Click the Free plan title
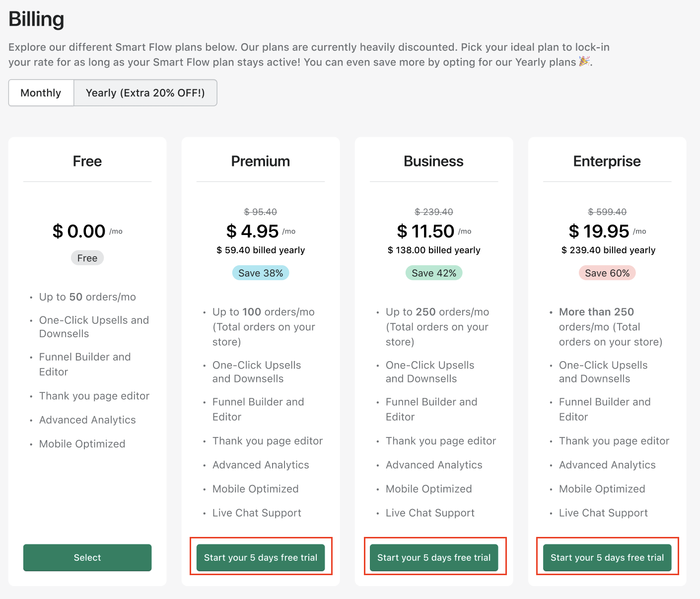This screenshot has width=700, height=599. (87, 161)
